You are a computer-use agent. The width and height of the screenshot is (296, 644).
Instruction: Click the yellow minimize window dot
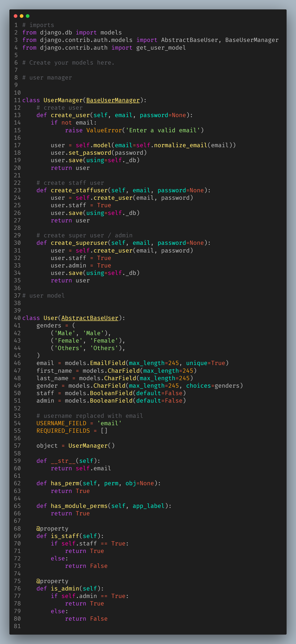coord(22,16)
